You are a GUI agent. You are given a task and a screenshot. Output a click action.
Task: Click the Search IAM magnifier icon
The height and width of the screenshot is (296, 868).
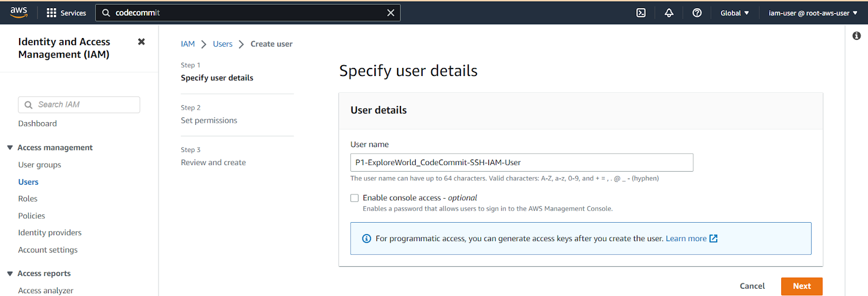28,105
